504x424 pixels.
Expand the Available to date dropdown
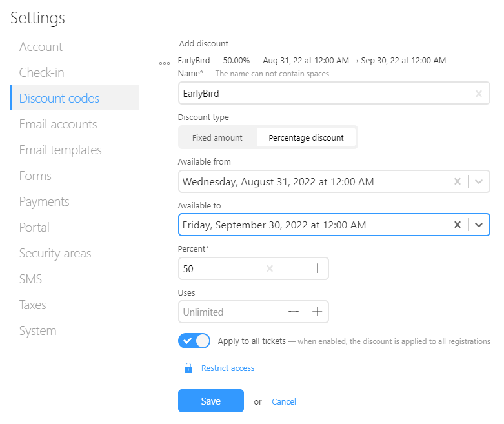pyautogui.click(x=478, y=225)
